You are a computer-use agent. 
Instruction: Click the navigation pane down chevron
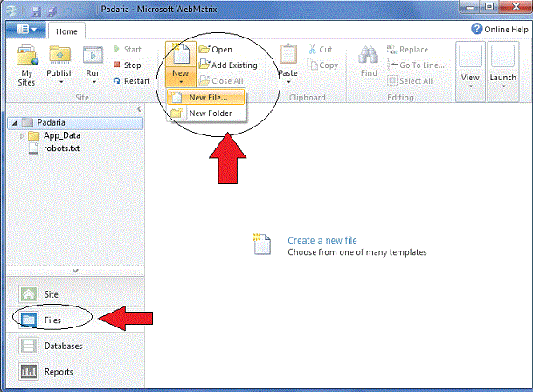pyautogui.click(x=75, y=271)
